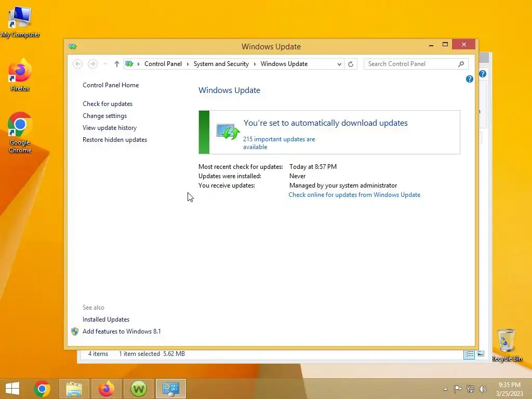Expand the arrow after Control Panel
532x399 pixels.
pos(188,64)
